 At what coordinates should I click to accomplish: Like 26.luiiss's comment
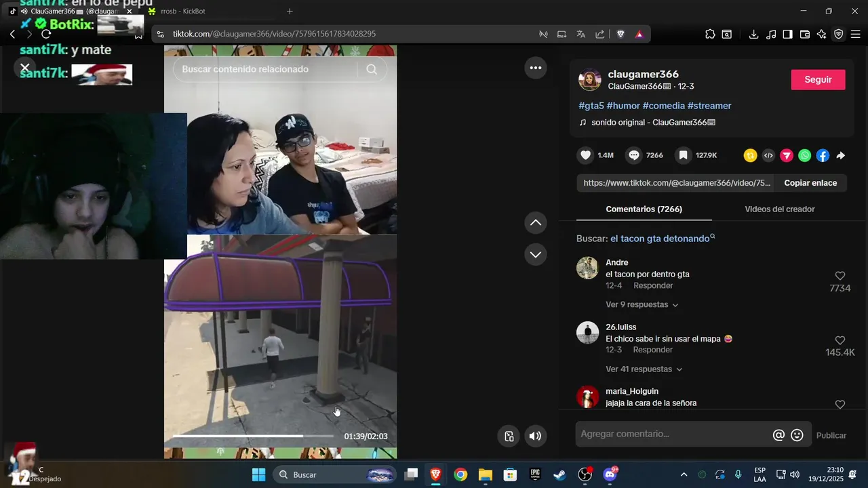tap(840, 340)
